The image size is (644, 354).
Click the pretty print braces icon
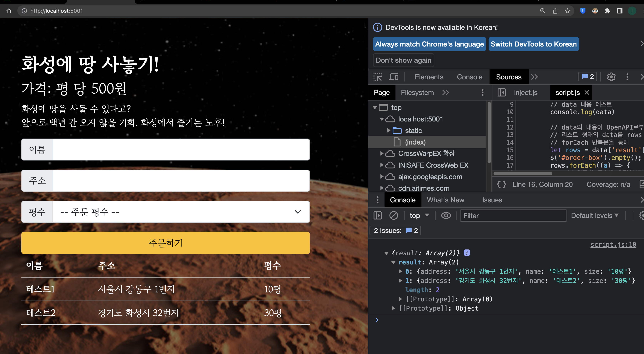[501, 184]
